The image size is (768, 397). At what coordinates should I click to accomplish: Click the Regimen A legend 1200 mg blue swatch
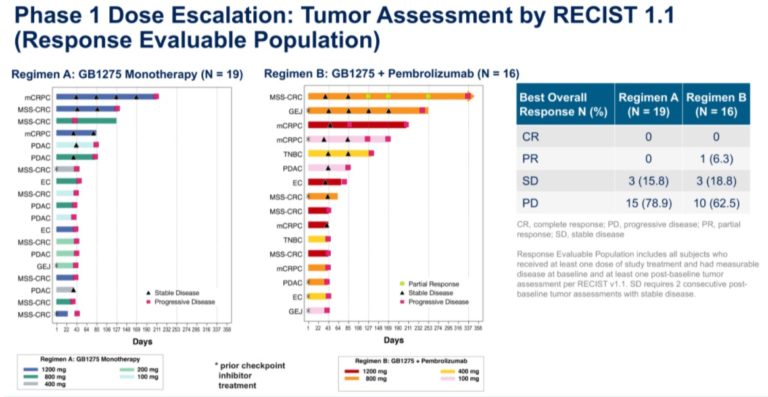[x=30, y=370]
